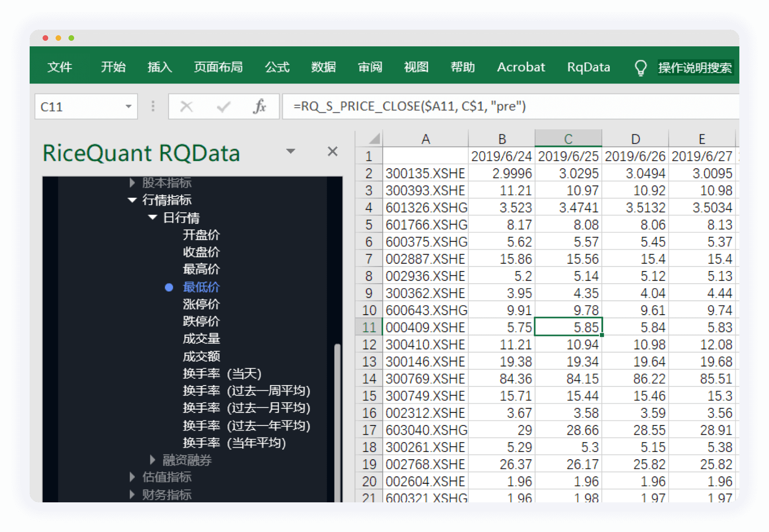Click the cancel formula X icon
This screenshot has width=769, height=532.
coord(186,107)
